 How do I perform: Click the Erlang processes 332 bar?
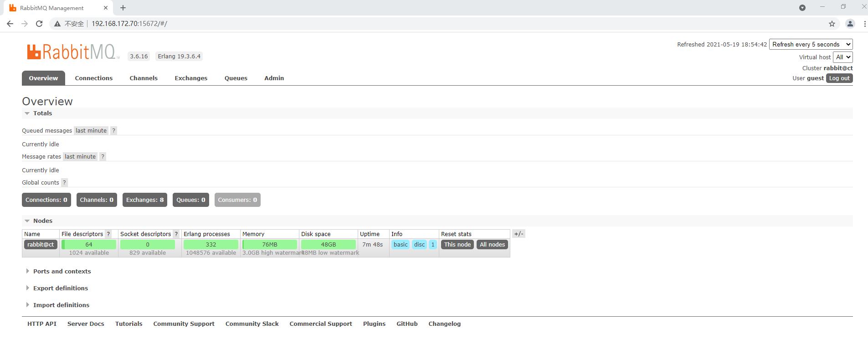[211, 244]
